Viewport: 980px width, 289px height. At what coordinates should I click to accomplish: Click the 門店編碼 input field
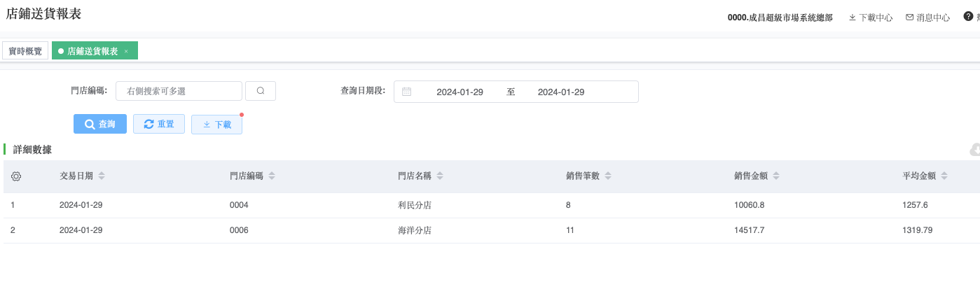click(179, 91)
